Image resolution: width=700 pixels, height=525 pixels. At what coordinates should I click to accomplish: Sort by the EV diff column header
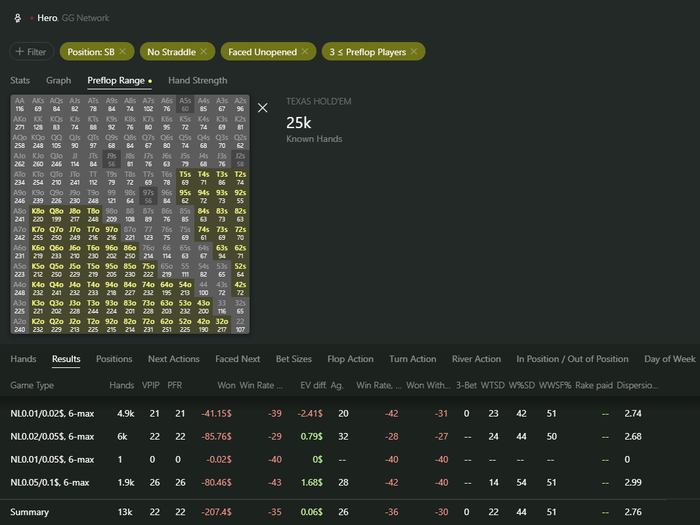313,385
